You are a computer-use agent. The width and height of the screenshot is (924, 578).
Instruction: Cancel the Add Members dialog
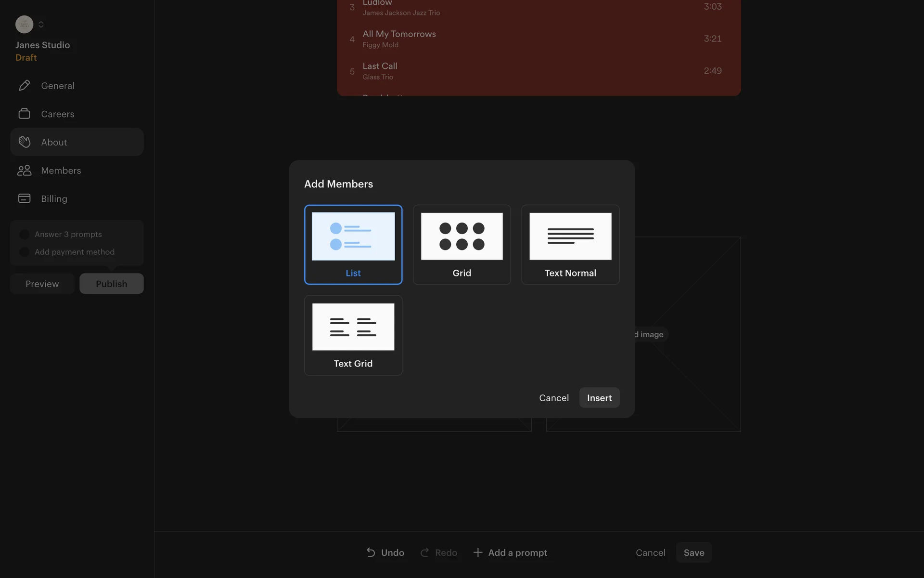(x=553, y=398)
